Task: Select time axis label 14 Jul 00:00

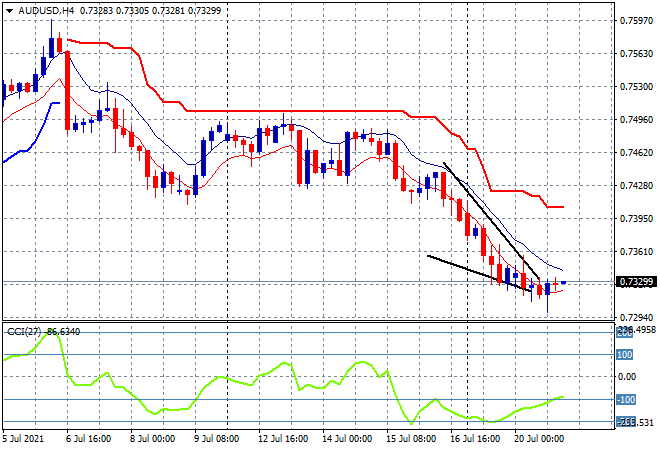Action: 347,439
